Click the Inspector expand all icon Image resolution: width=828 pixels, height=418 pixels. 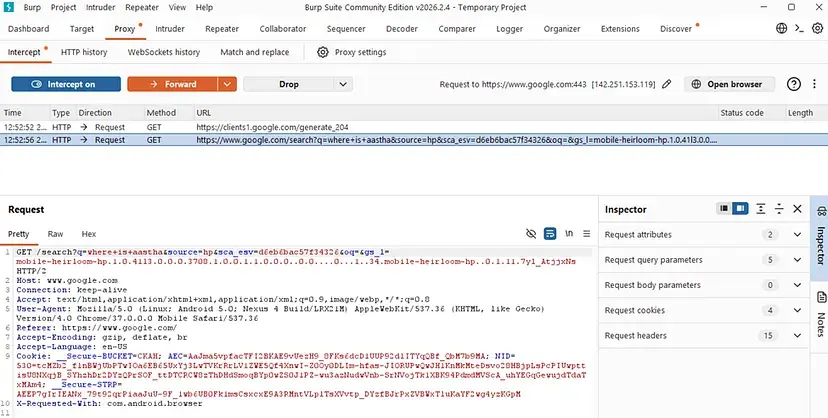click(x=760, y=209)
